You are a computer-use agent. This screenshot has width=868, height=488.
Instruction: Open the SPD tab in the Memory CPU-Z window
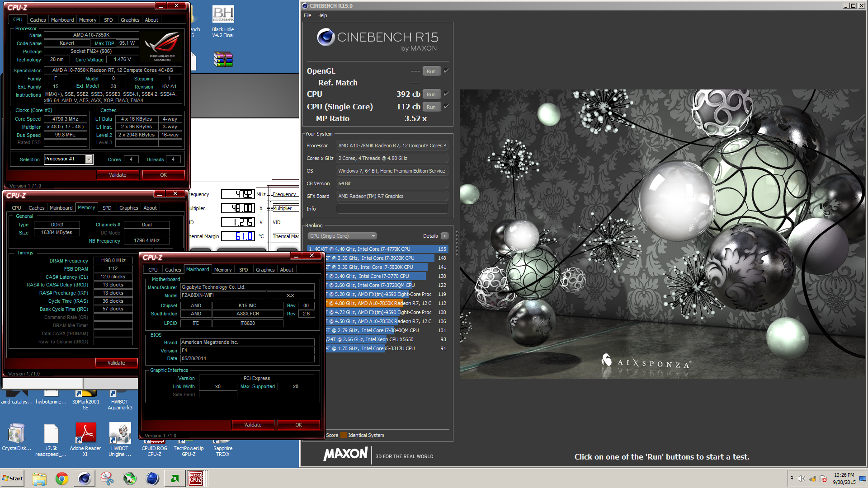tap(107, 208)
